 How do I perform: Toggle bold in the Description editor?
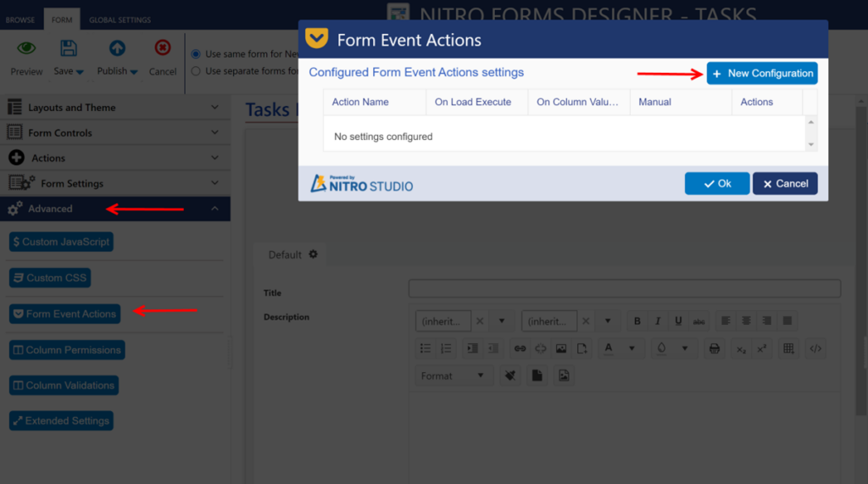coord(637,321)
